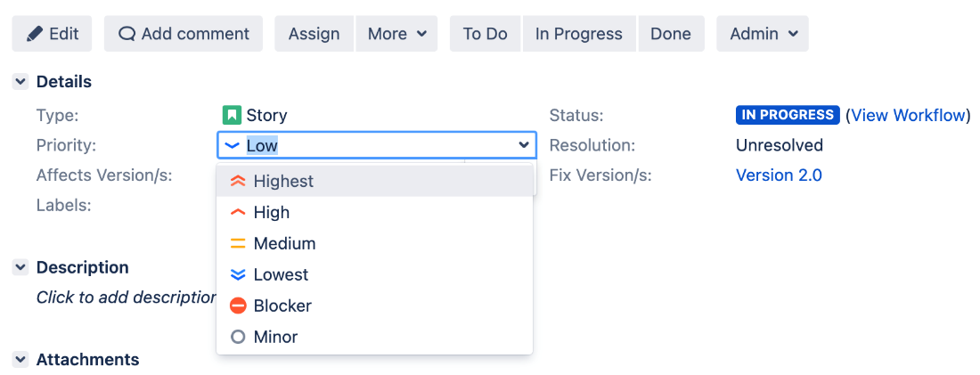Click the grey circle Minor priority icon
Image resolution: width=980 pixels, height=375 pixels.
[238, 337]
